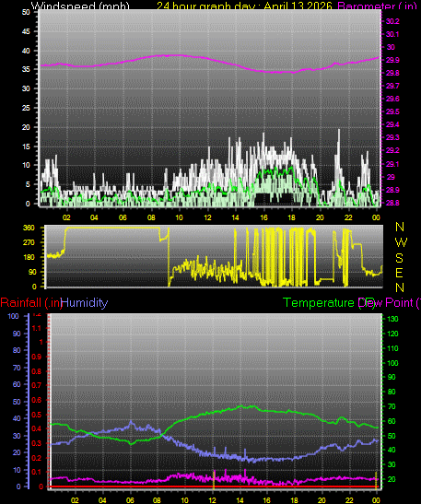Click the bottom 'N' compass letter

(400, 287)
